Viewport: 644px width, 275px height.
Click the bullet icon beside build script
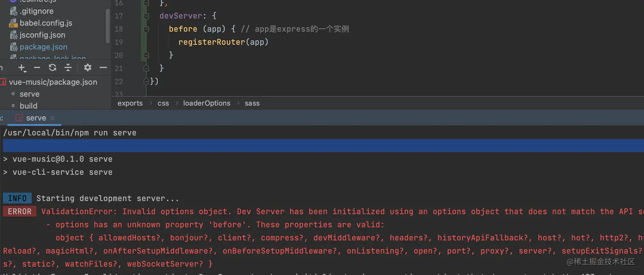tap(13, 106)
